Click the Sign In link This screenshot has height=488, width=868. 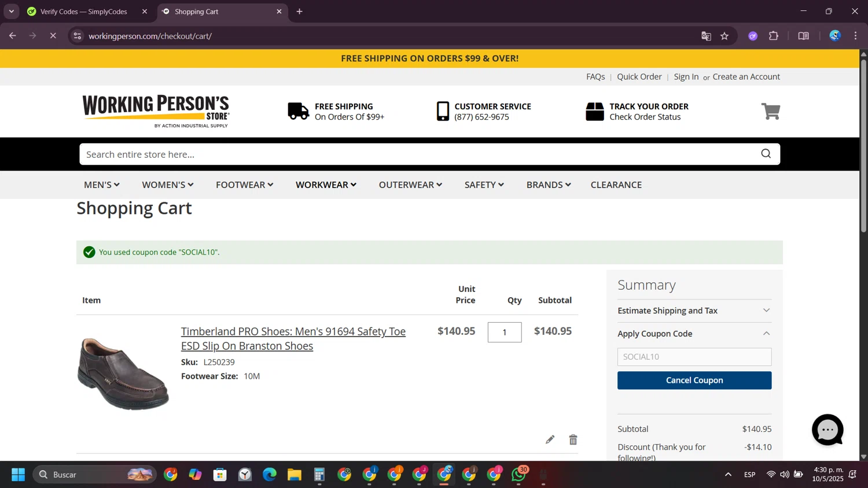pyautogui.click(x=686, y=77)
